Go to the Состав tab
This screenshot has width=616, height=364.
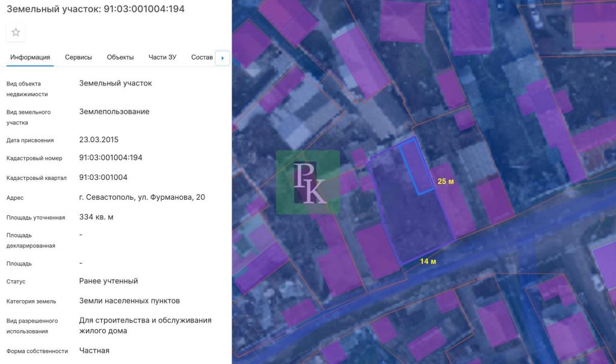point(202,58)
